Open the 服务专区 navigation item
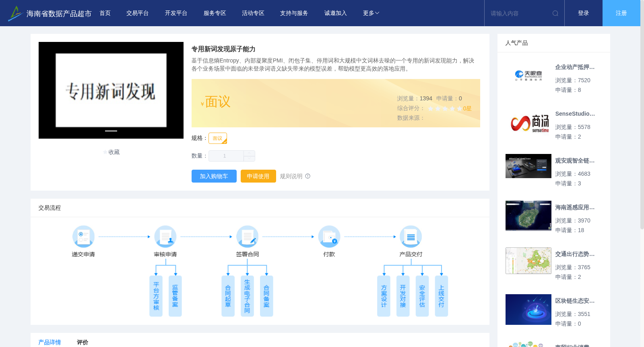 [x=215, y=13]
